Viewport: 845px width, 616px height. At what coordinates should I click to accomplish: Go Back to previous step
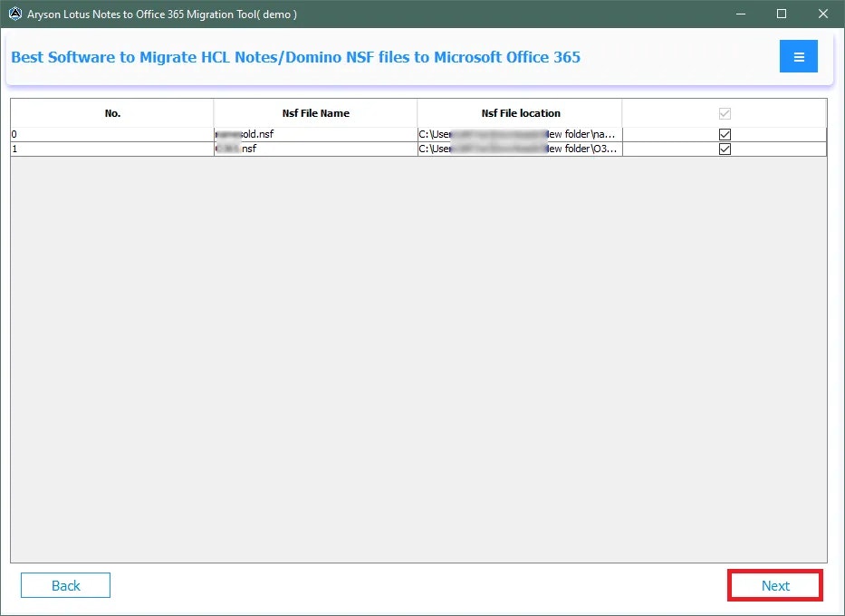[66, 585]
